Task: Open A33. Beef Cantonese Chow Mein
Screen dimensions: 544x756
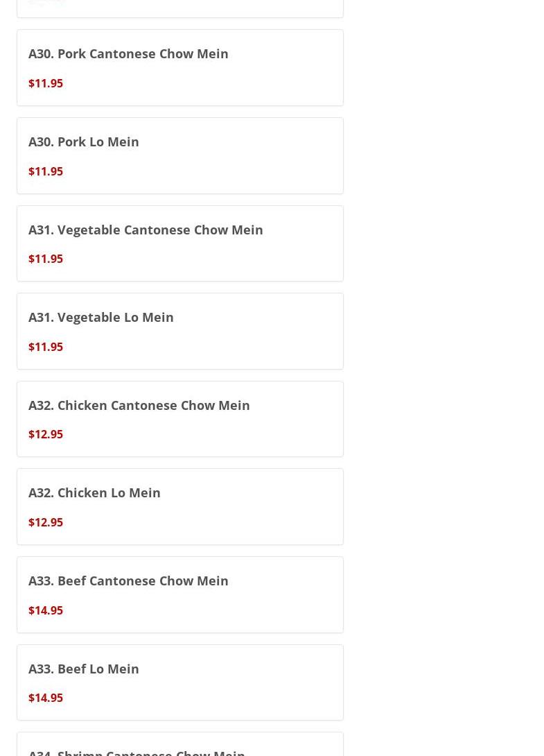Action: point(128,581)
